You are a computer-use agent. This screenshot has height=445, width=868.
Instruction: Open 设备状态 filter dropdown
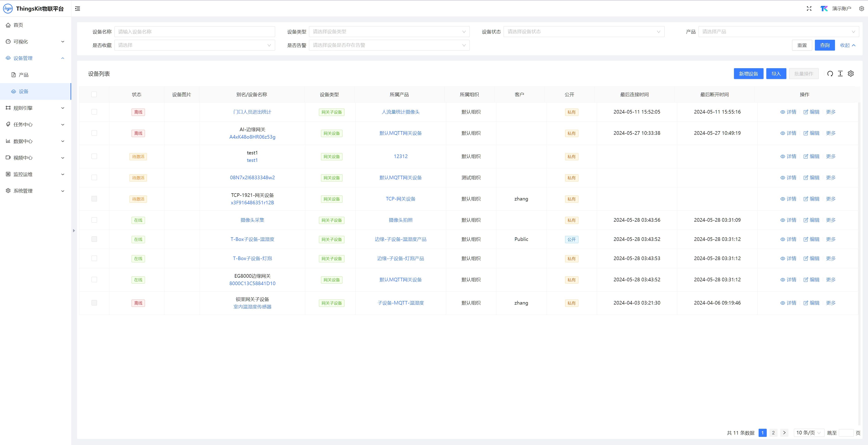point(584,32)
